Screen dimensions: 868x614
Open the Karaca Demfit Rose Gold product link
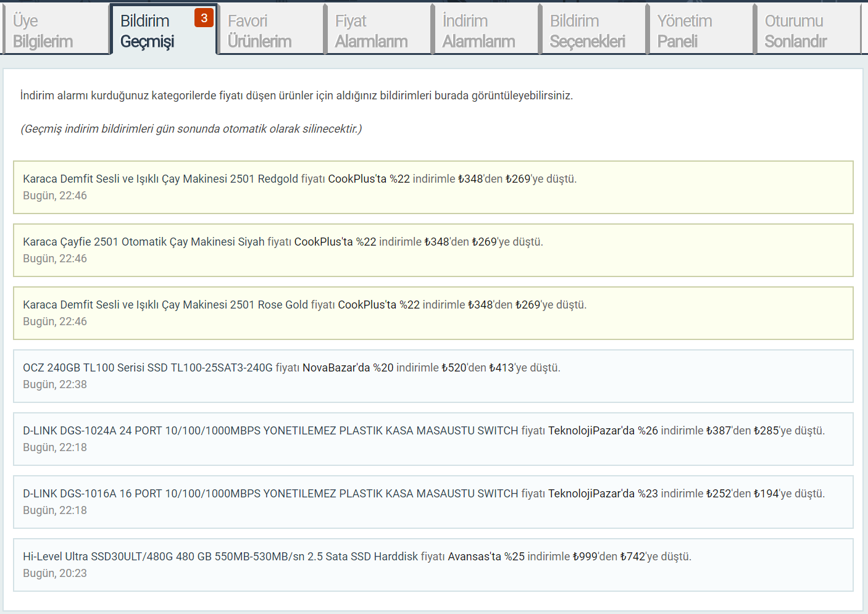tap(165, 305)
